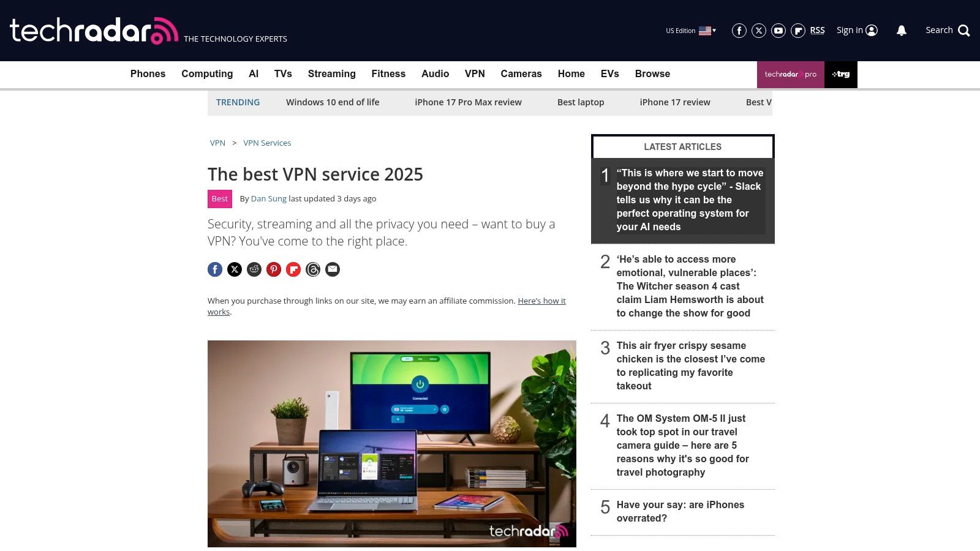Navigate to the Fitness section
The width and height of the screenshot is (980, 551).
click(x=388, y=74)
